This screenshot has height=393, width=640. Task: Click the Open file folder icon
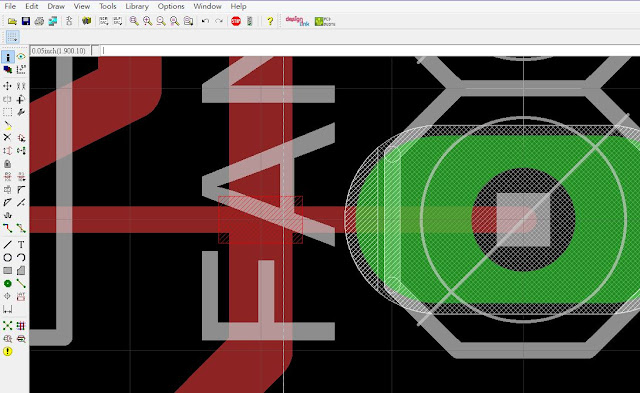click(x=12, y=21)
